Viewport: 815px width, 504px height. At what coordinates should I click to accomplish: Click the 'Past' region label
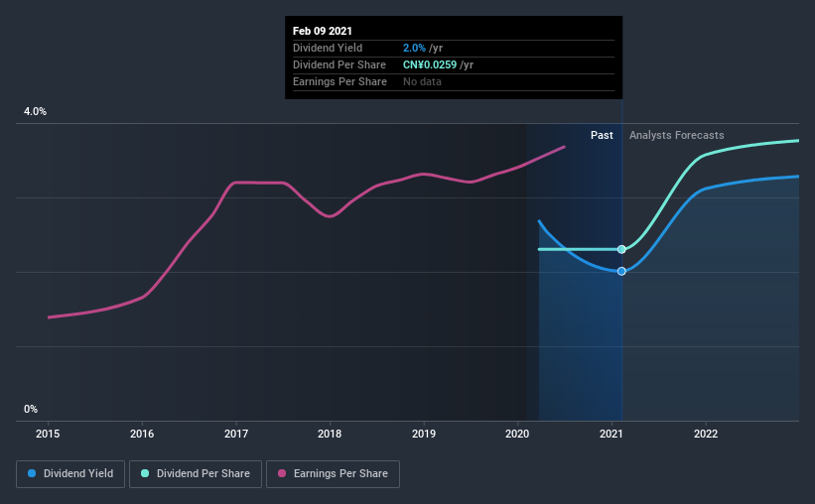(602, 135)
